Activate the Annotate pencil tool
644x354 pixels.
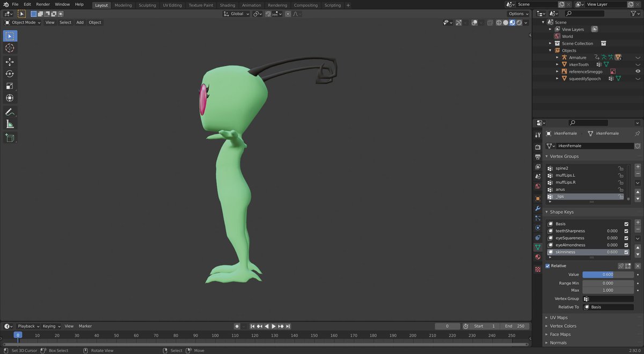coord(10,112)
